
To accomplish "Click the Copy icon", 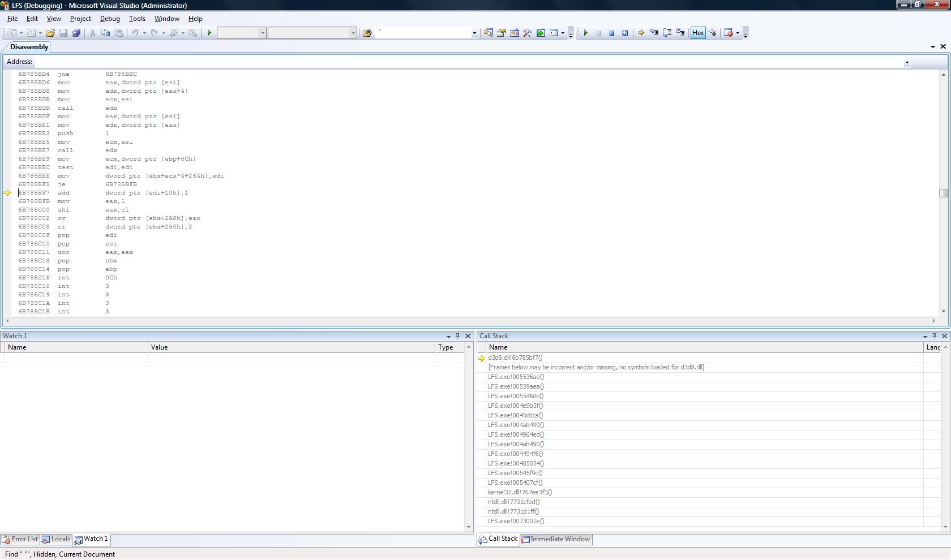I will pos(105,33).
